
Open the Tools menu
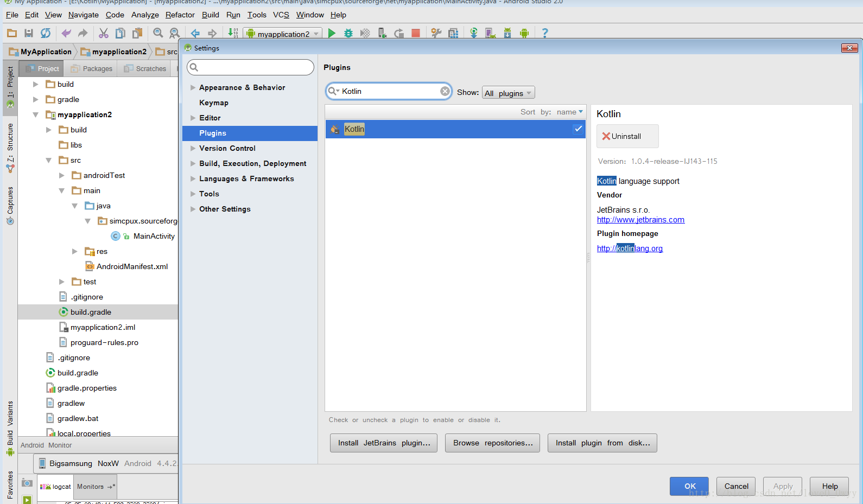point(257,15)
